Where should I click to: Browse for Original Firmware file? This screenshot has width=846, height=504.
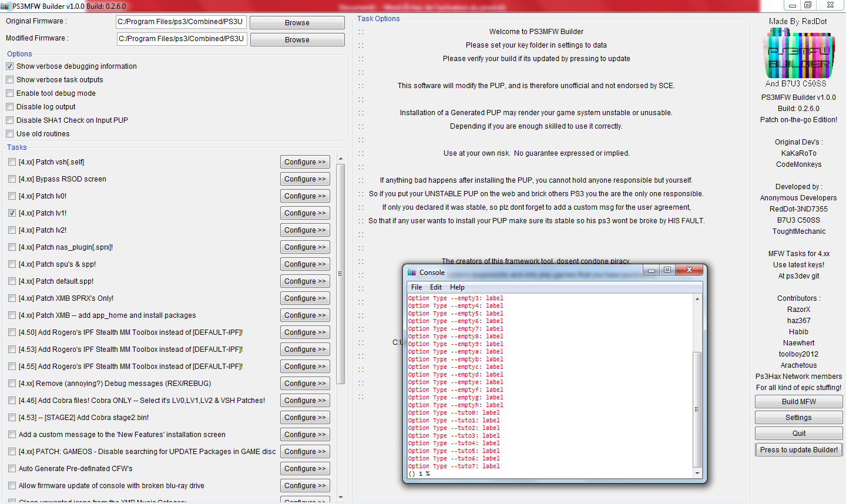click(x=297, y=23)
